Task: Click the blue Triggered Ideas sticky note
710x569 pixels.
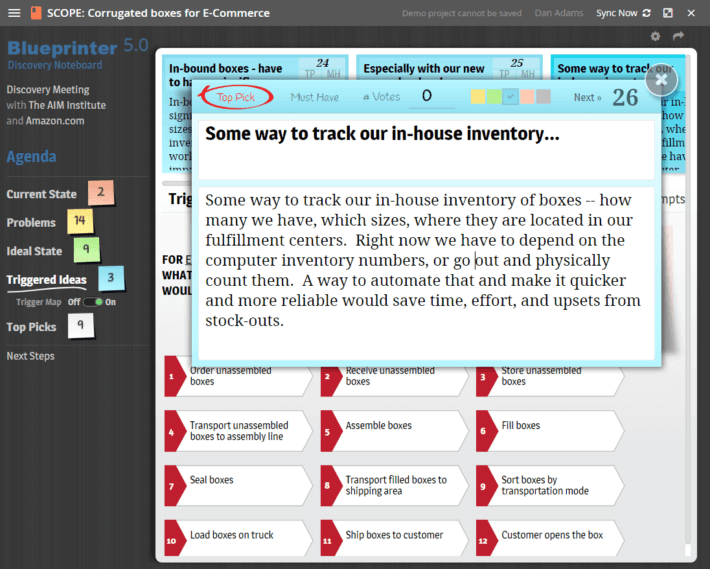Action: (111, 278)
